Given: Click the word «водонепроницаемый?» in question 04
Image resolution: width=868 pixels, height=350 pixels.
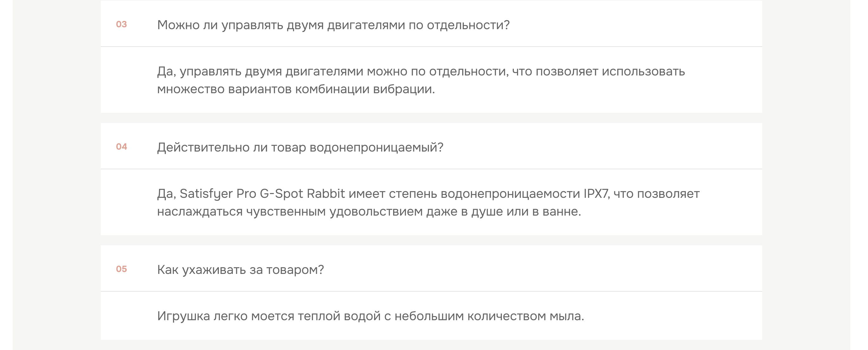Looking at the screenshot, I should coord(376,147).
